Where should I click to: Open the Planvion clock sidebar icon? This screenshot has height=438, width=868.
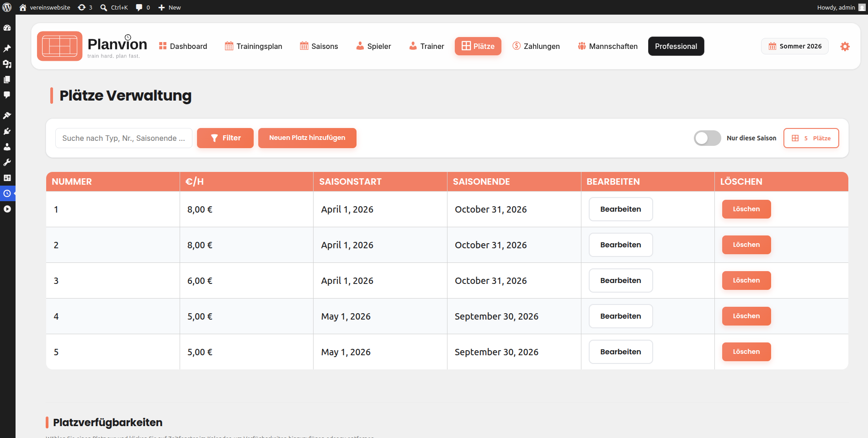7,193
